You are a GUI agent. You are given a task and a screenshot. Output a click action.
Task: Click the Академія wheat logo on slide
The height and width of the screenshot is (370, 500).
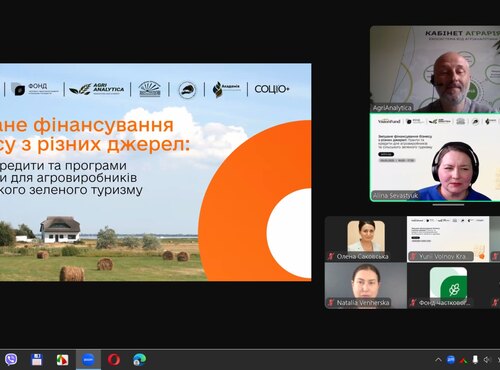226,89
